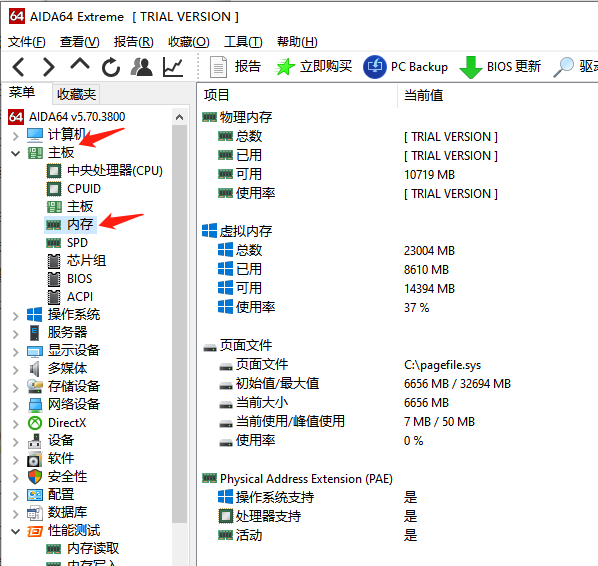
Task: Open the 帮助(H) menu
Action: 297,42
